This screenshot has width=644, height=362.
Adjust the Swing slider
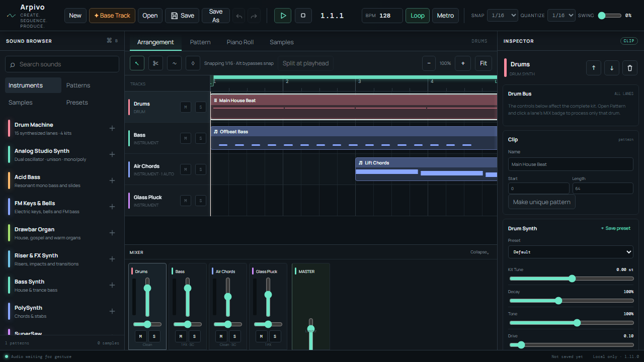coord(610,16)
